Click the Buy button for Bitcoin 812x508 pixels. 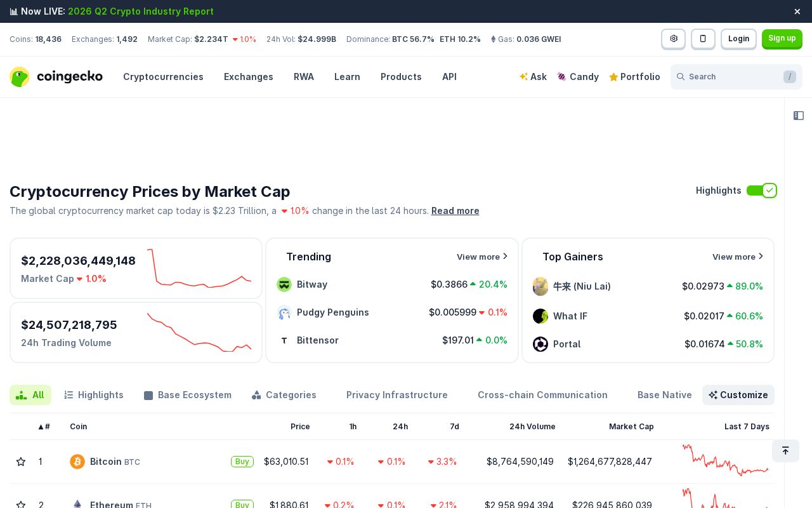[242, 462]
